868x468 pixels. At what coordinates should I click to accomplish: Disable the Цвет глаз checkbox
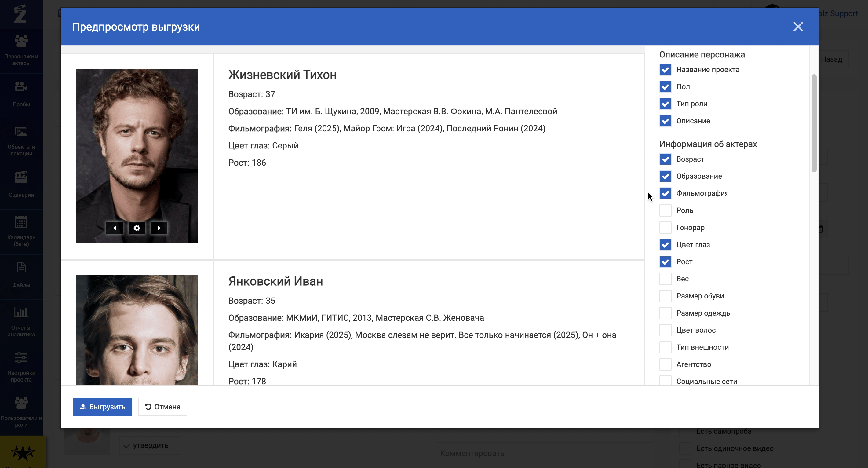(665, 245)
